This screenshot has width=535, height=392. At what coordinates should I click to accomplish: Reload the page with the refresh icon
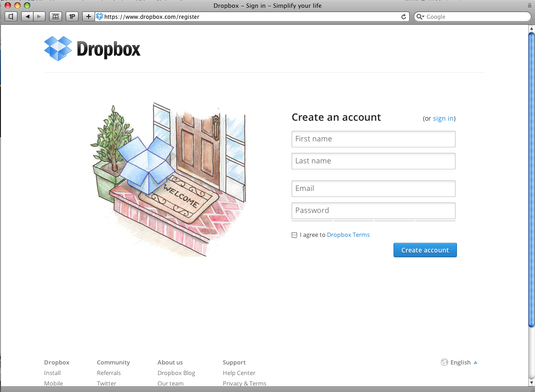tap(403, 17)
